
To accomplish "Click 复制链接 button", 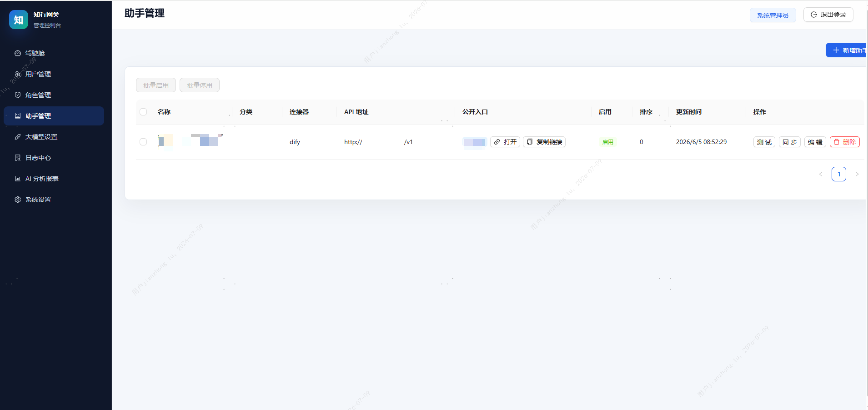I will point(544,142).
